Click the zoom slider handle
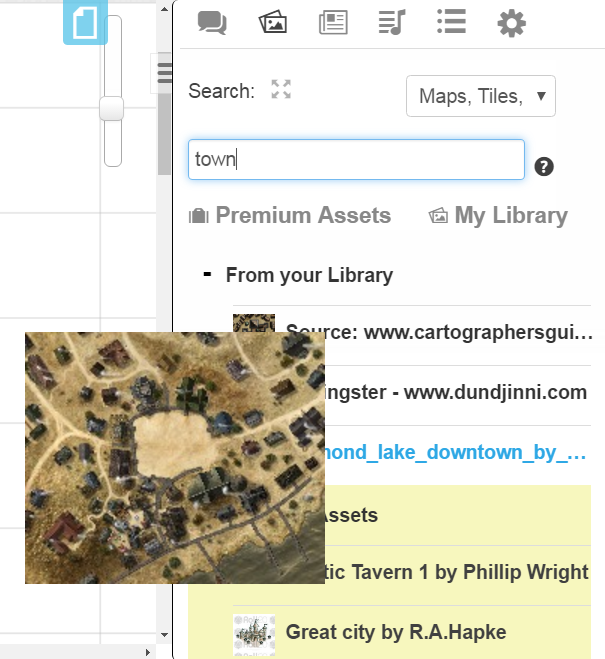Image resolution: width=605 pixels, height=659 pixels. pyautogui.click(x=111, y=109)
